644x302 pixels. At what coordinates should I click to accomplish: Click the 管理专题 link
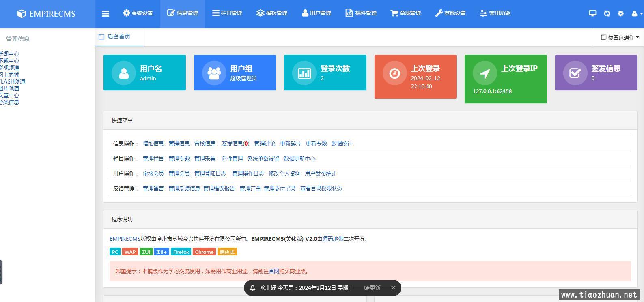(x=179, y=158)
